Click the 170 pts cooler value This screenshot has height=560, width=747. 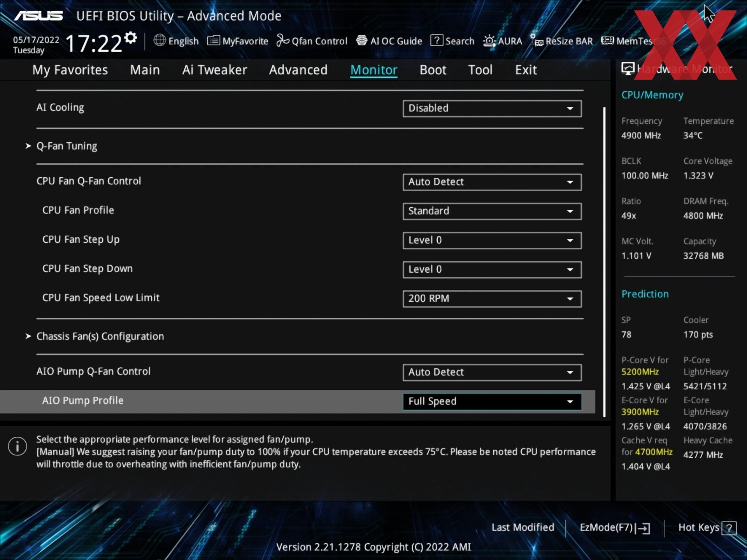(x=698, y=335)
